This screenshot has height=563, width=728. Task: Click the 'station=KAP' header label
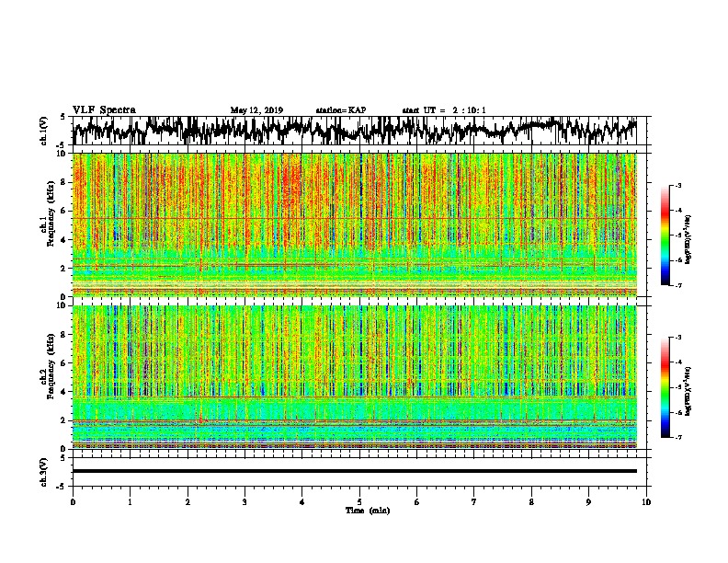[x=340, y=110]
